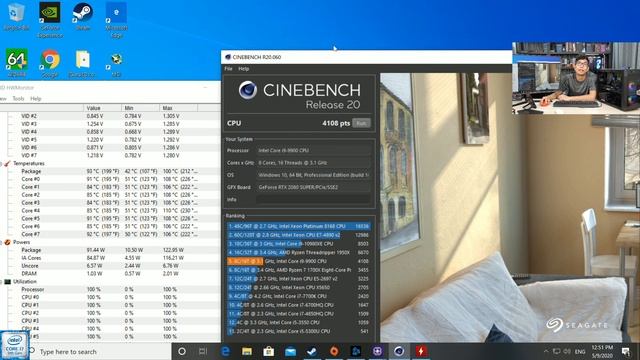
Task: Switch to Steam on the taskbar
Action: [x=312, y=351]
